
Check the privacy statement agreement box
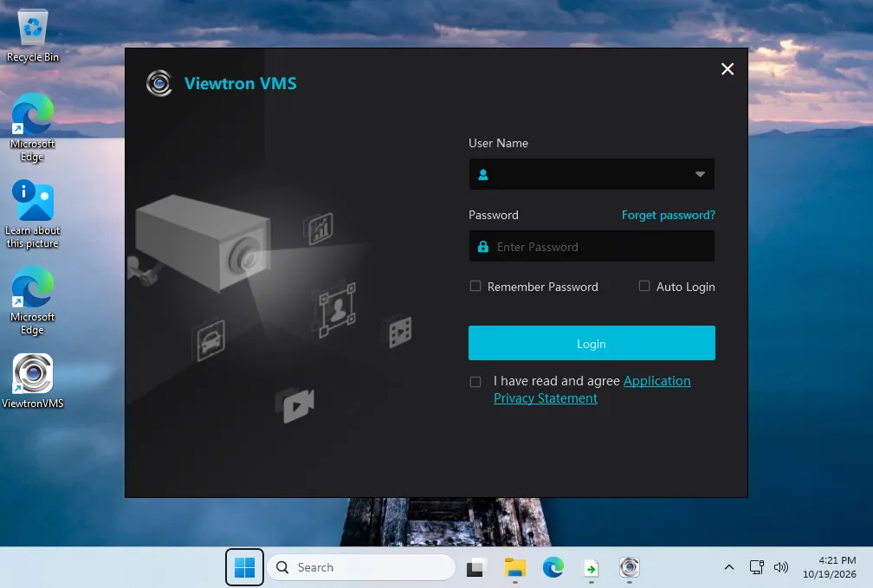pyautogui.click(x=475, y=381)
